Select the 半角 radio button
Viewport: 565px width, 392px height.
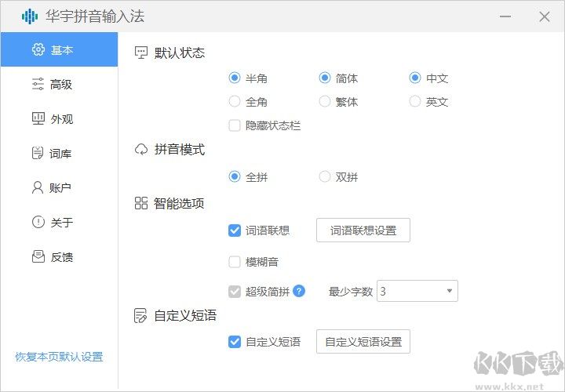(235, 78)
